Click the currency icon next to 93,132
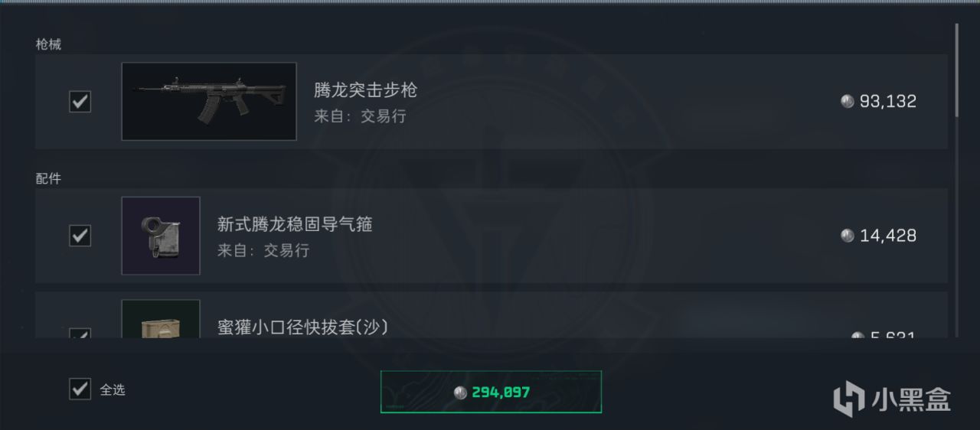 pyautogui.click(x=848, y=101)
